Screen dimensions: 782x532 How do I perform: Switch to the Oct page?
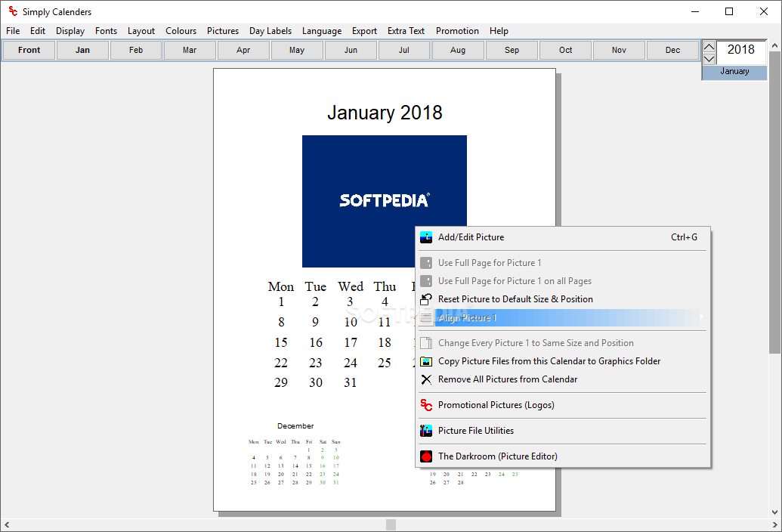[566, 50]
